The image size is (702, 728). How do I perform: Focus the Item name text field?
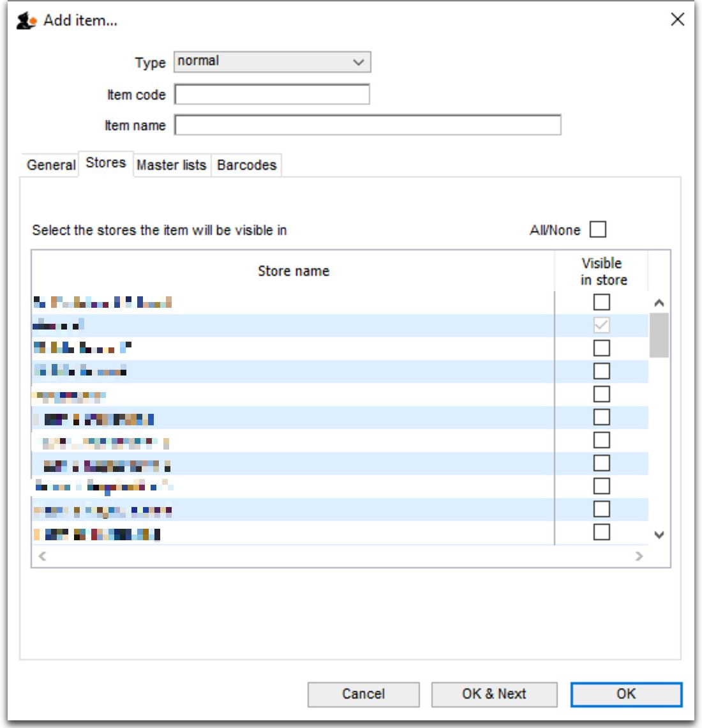pyautogui.click(x=368, y=125)
